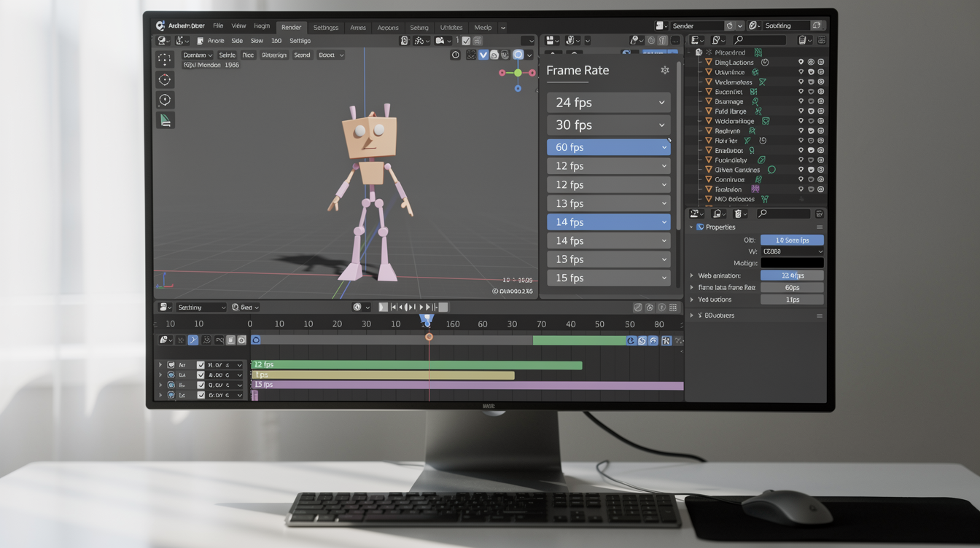The image size is (980, 548).
Task: Select the highlighted viewport shading sphere icon
Action: 518,55
